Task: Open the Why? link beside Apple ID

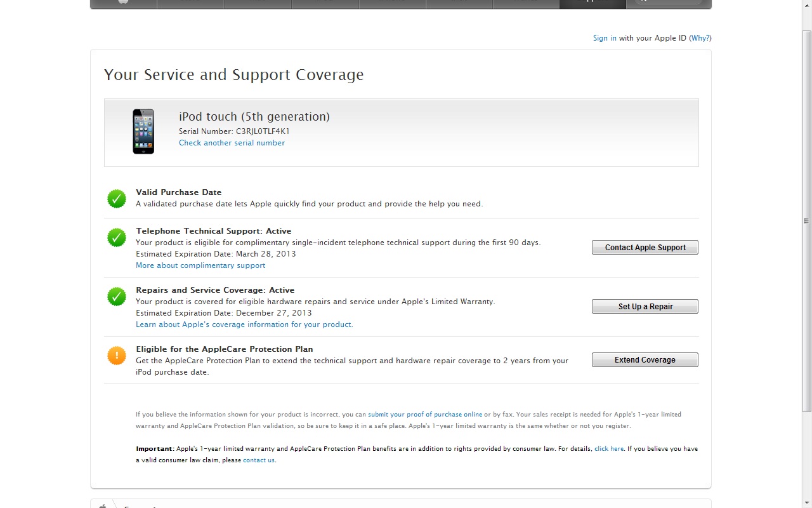Action: [700, 38]
